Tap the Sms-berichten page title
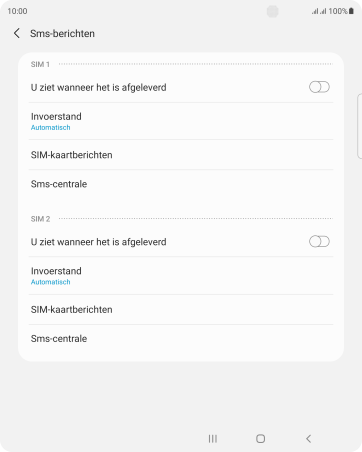362x452 pixels. 62,33
